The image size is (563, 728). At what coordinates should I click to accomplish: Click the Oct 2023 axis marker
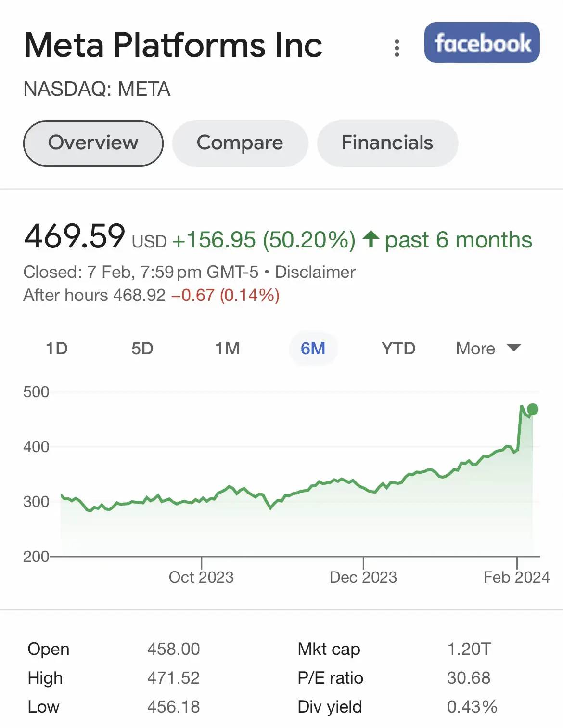pyautogui.click(x=201, y=577)
